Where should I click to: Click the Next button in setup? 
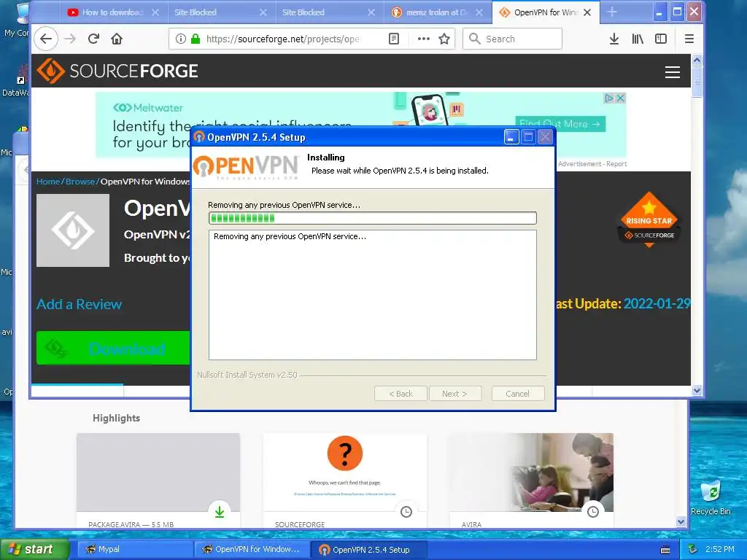454,394
